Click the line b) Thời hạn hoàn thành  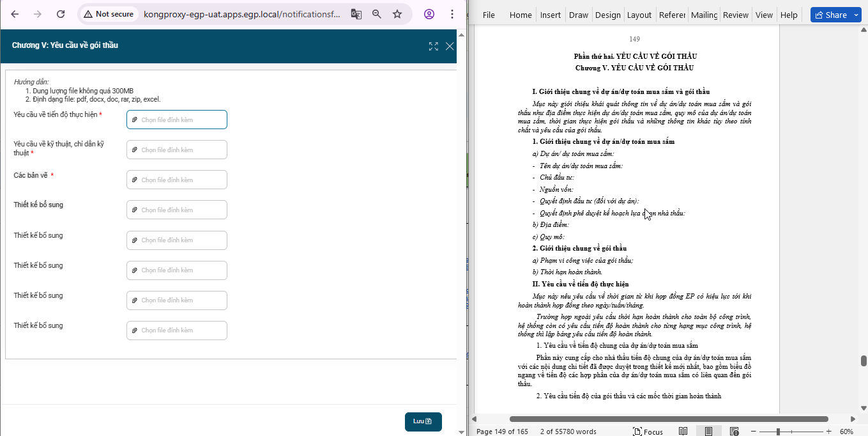[x=567, y=272]
